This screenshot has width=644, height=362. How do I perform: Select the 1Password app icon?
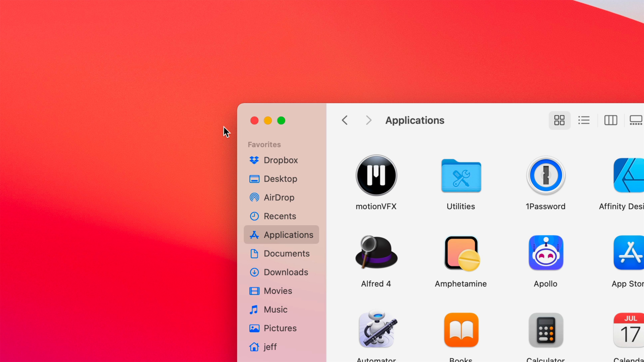point(546,175)
